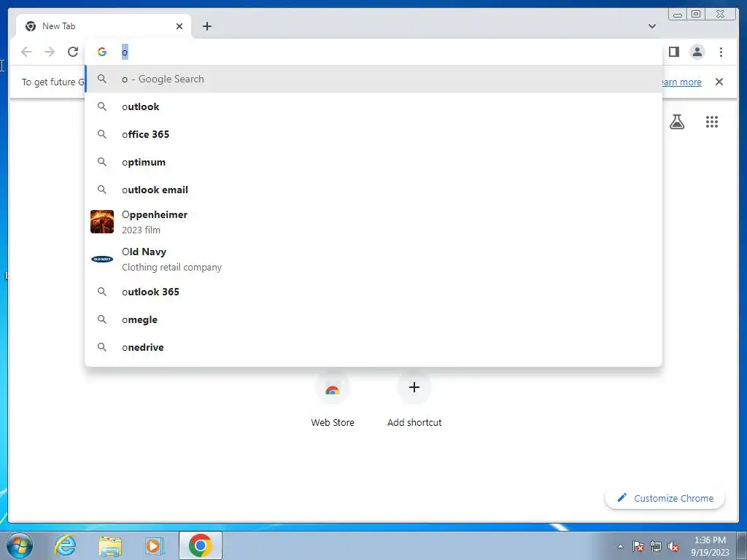The image size is (747, 560).
Task: Click Chrome icon in taskbar
Action: coord(200,545)
